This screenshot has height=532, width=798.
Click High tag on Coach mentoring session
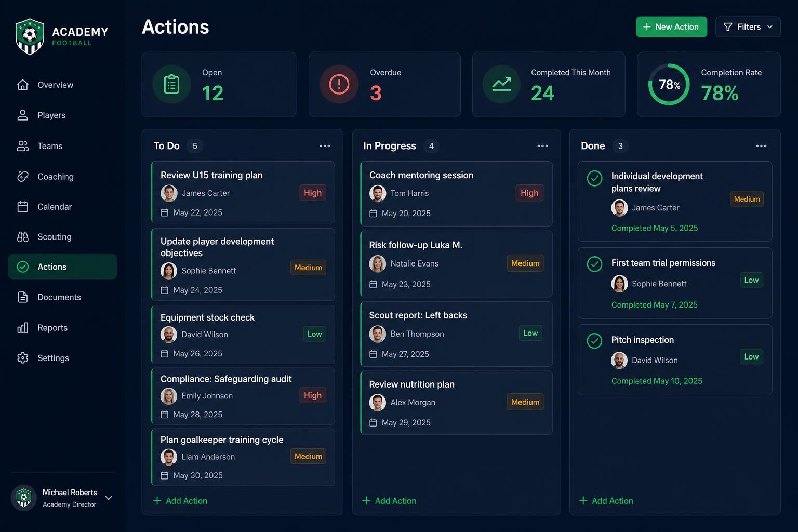click(529, 193)
